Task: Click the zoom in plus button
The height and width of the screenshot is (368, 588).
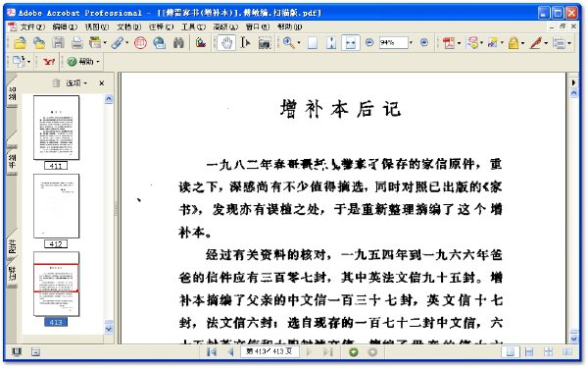Action: click(424, 42)
